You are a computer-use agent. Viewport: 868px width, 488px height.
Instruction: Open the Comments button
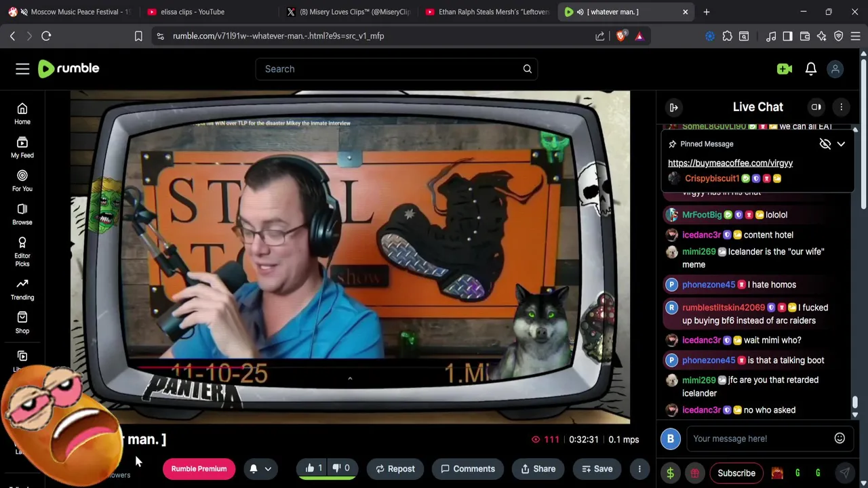[x=468, y=468]
